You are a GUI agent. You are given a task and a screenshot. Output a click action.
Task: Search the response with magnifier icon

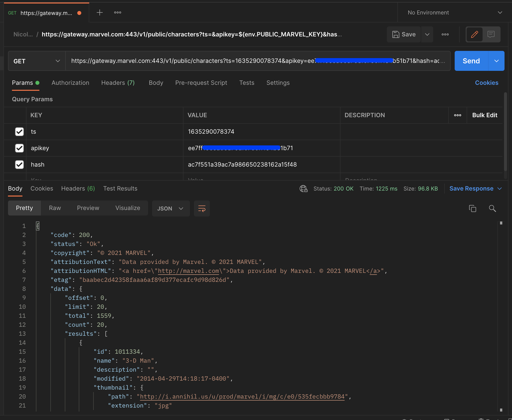click(492, 209)
